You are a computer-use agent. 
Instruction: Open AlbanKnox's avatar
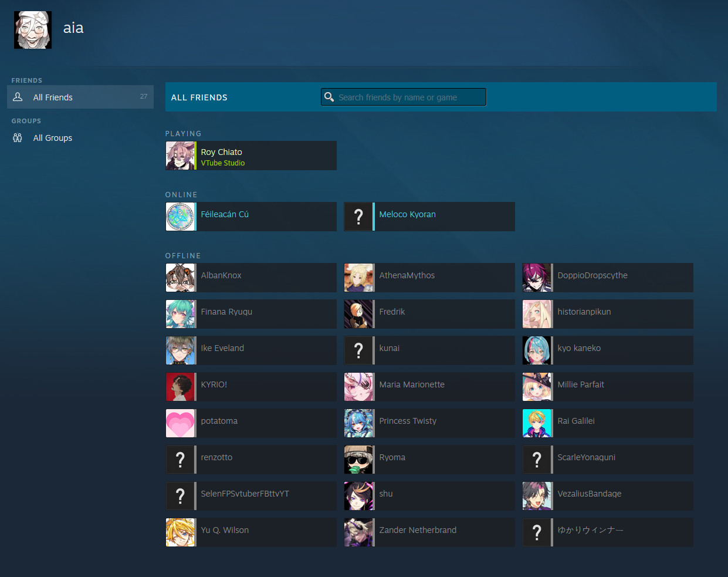[180, 278]
